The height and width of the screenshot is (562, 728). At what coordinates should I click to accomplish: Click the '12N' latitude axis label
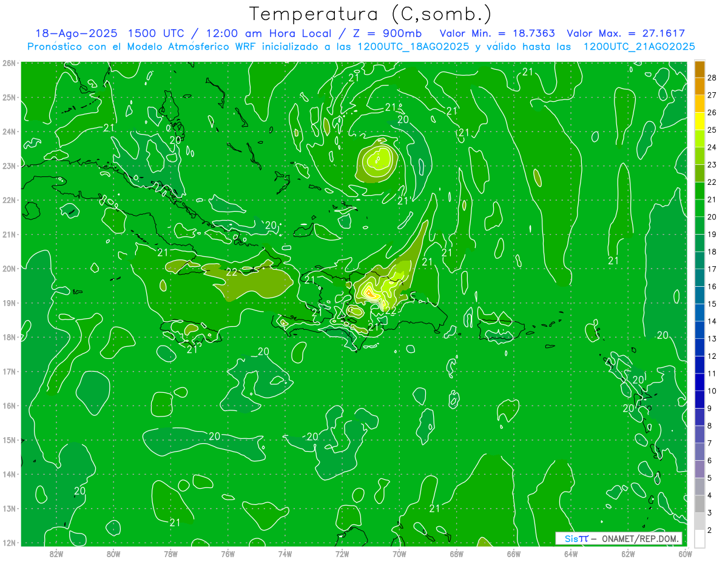coord(8,543)
